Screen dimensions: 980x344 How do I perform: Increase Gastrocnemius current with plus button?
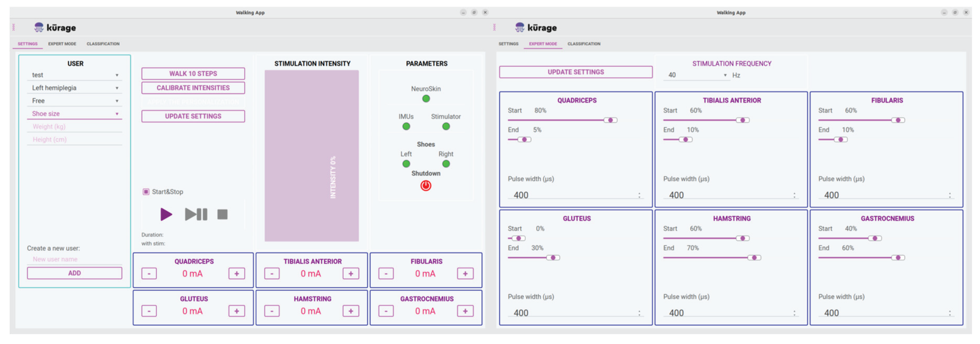click(465, 311)
